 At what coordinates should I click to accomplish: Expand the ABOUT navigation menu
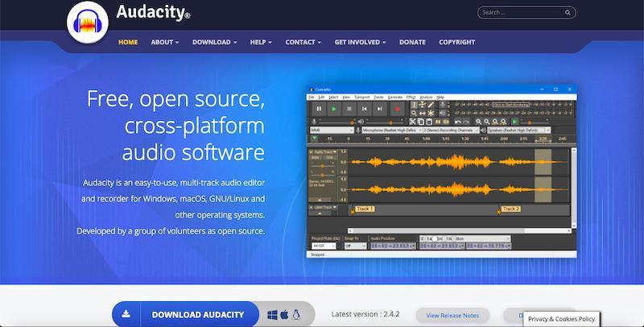point(165,42)
